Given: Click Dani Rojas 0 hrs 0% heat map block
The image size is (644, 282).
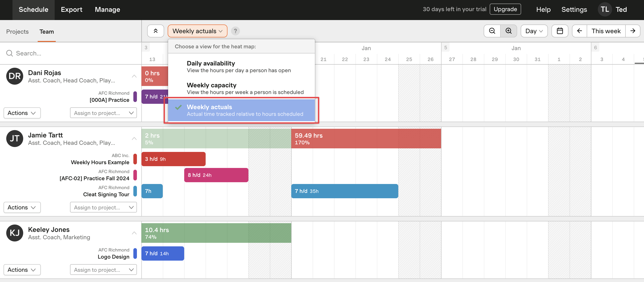Looking at the screenshot, I should pyautogui.click(x=155, y=76).
